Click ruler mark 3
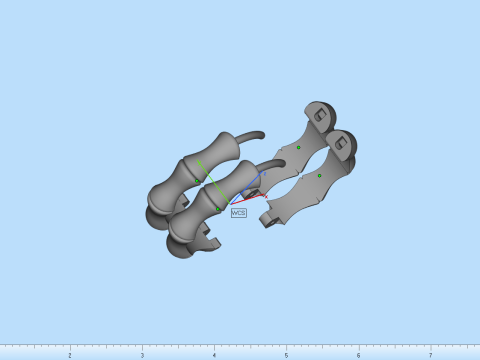The width and height of the screenshot is (480, 360). [x=142, y=356]
